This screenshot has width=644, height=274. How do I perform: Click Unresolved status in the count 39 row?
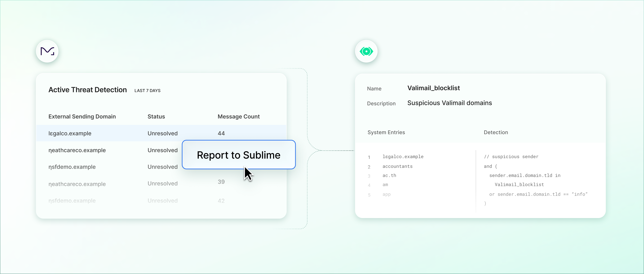coord(162,184)
